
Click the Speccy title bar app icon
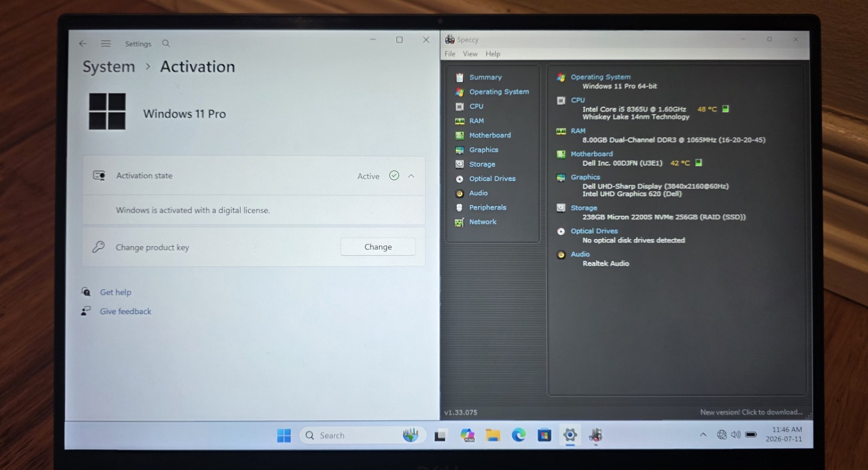450,40
